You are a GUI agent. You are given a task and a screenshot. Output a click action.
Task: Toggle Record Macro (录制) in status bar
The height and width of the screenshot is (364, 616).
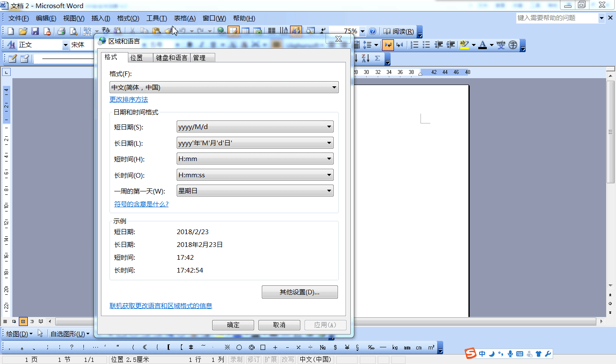[x=236, y=359]
